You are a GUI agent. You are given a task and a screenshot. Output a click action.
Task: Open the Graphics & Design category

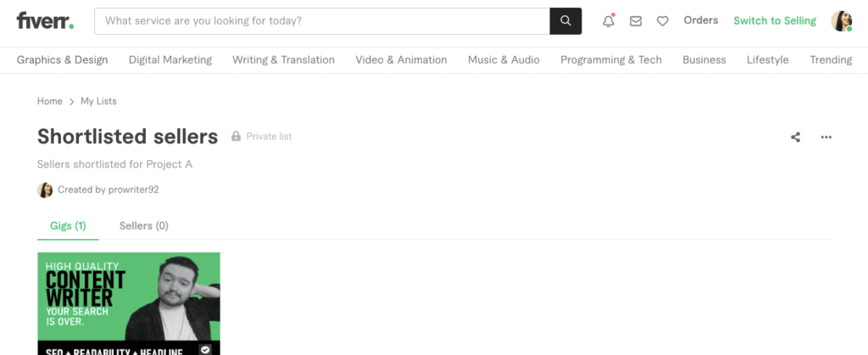[62, 59]
